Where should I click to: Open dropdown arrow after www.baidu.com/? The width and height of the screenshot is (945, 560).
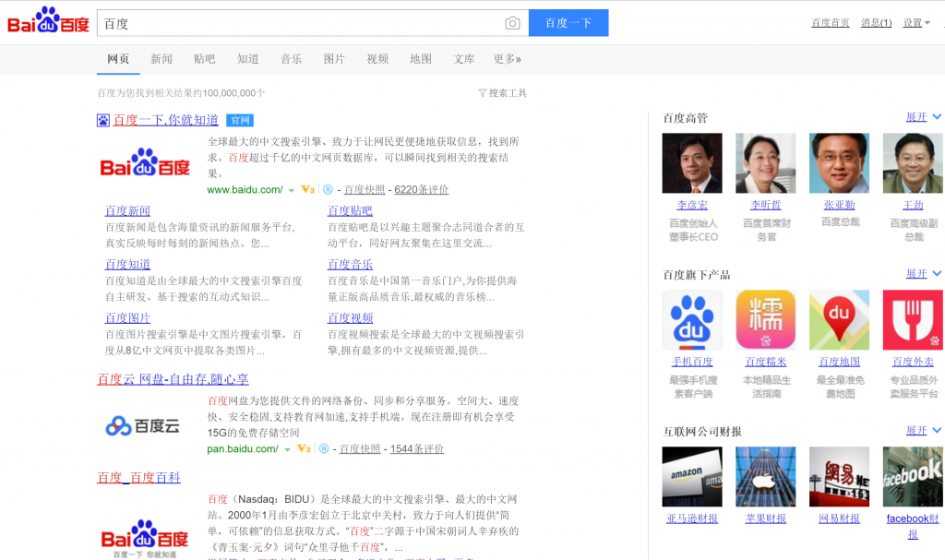(x=291, y=190)
